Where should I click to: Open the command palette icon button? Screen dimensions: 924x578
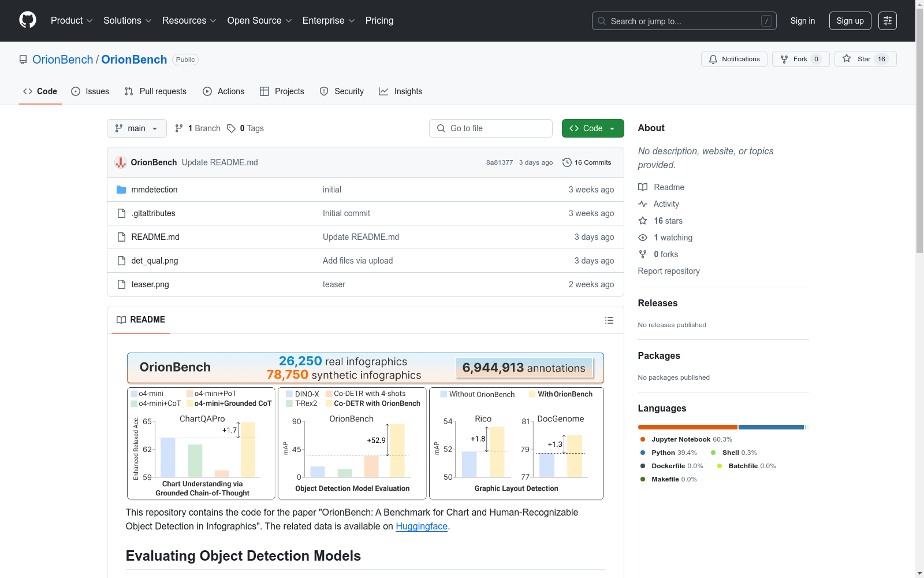point(888,21)
